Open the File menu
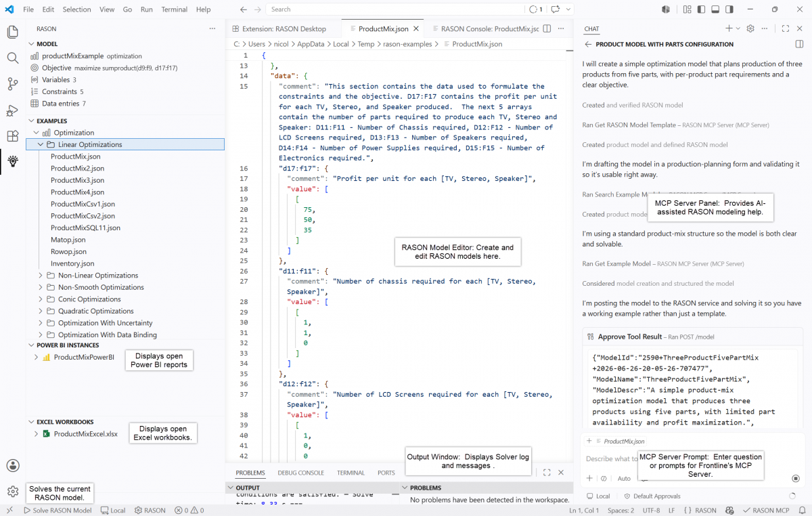Viewport: 812px width, 516px height. click(x=28, y=9)
